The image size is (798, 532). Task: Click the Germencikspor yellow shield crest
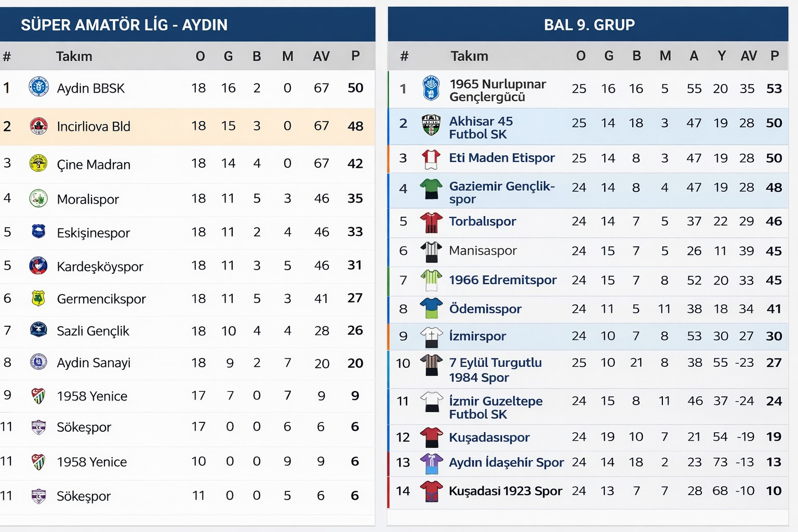tap(38, 298)
